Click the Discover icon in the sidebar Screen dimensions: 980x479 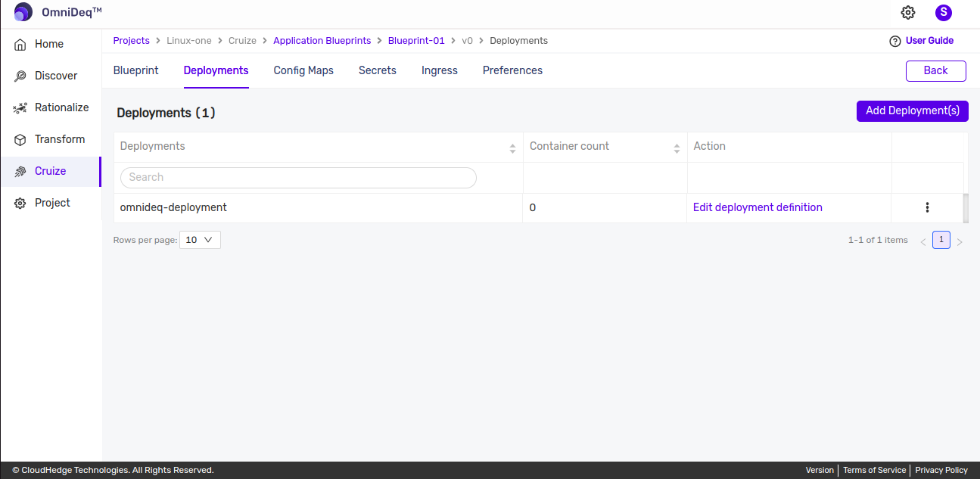pyautogui.click(x=20, y=76)
